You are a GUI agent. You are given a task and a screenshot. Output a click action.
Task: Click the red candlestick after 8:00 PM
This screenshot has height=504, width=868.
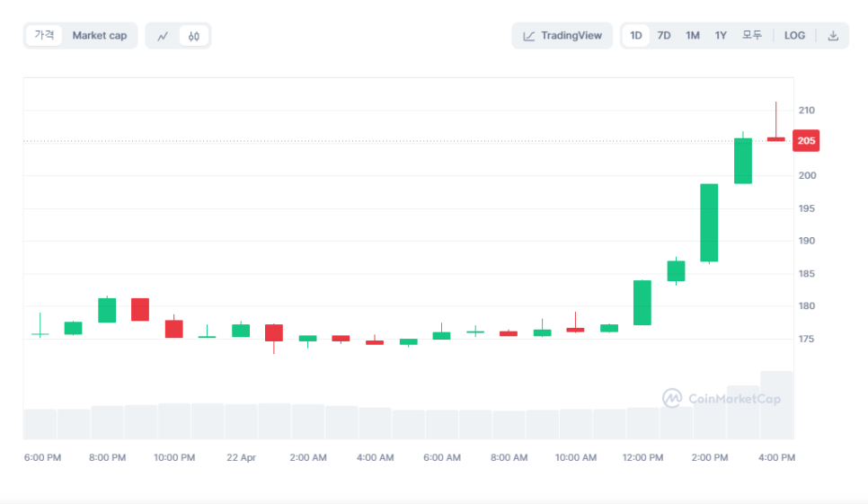[x=140, y=309]
